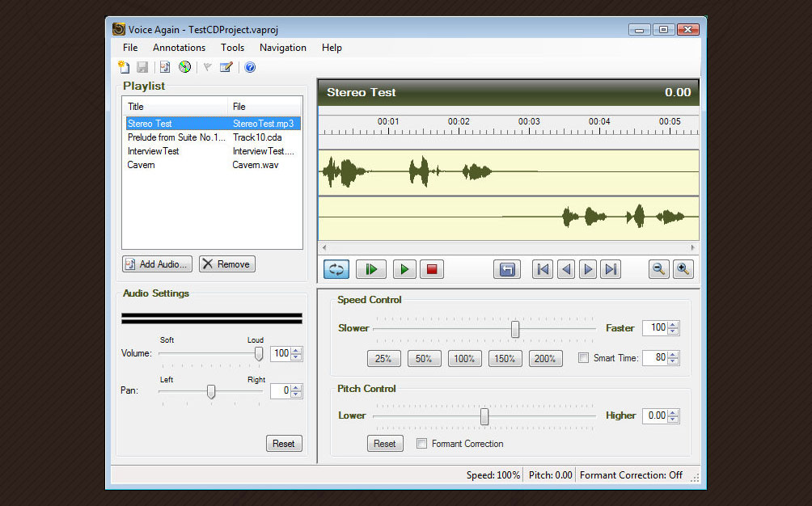The image size is (812, 506).
Task: Zoom in on the waveform
Action: tap(683, 268)
